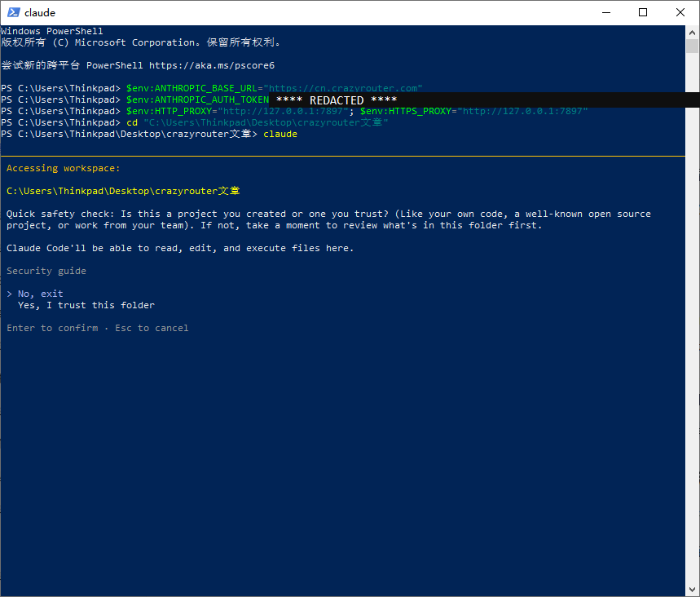This screenshot has width=700, height=597.
Task: Click the PowerShell icon in title bar
Action: pos(13,12)
